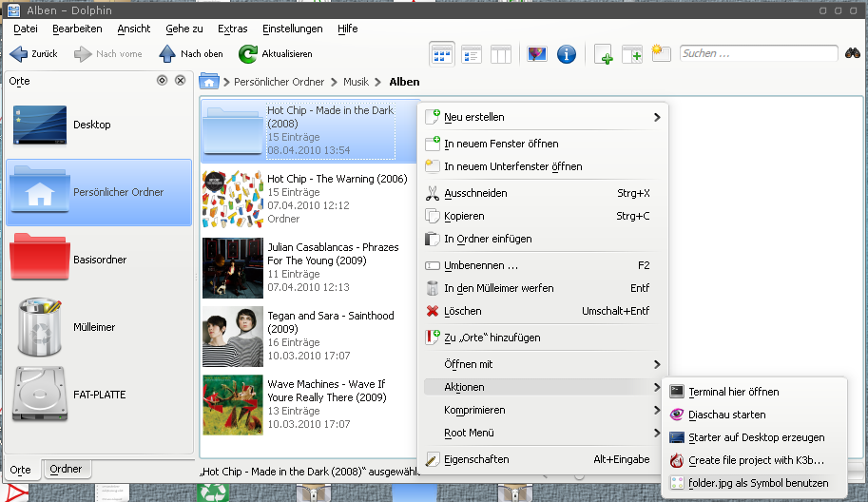Image resolution: width=868 pixels, height=502 pixels.
Task: Click In Ordner einfügen
Action: click(543, 239)
